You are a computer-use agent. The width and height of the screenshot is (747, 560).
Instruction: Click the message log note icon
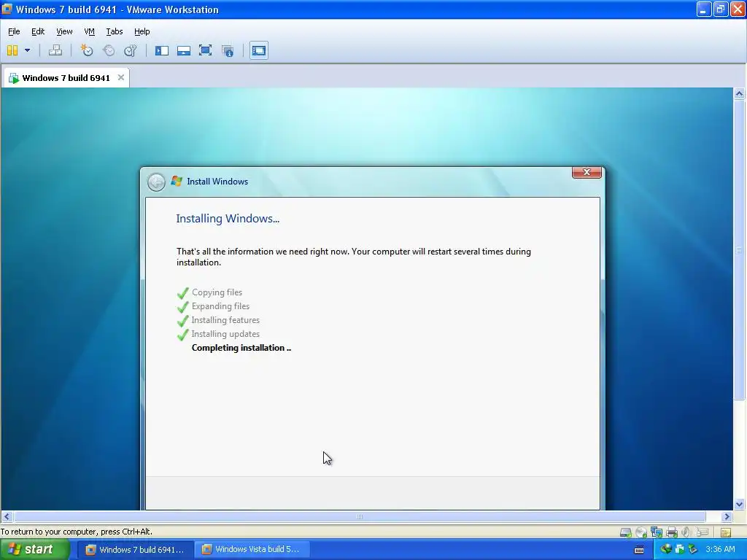[726, 532]
